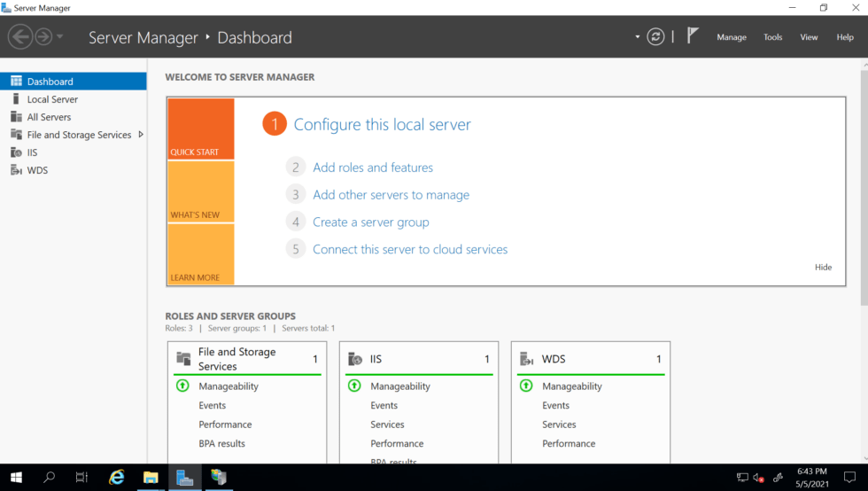Screen dimensions: 868x491
Task: Click the dashboard vertical scrollbar
Action: 864,188
